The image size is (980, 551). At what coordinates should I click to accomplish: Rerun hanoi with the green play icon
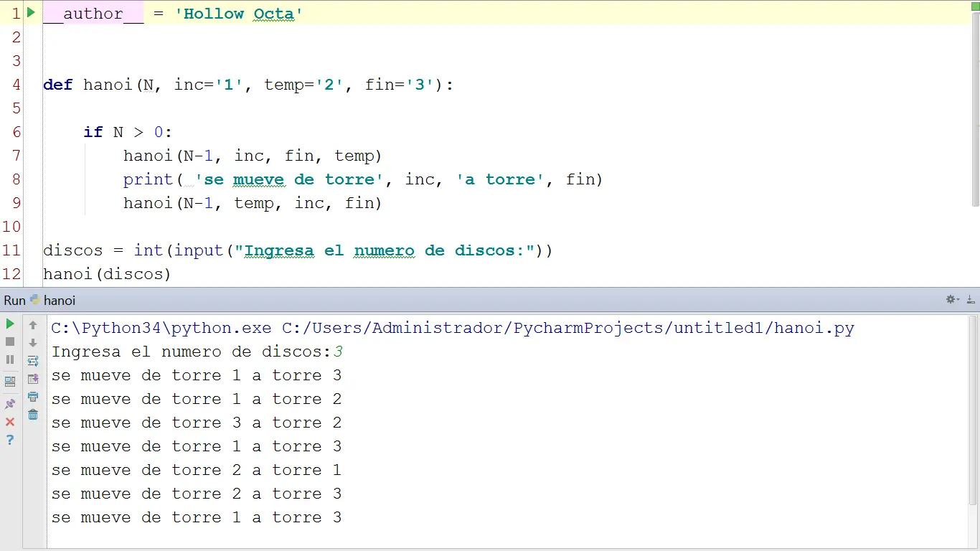click(10, 324)
